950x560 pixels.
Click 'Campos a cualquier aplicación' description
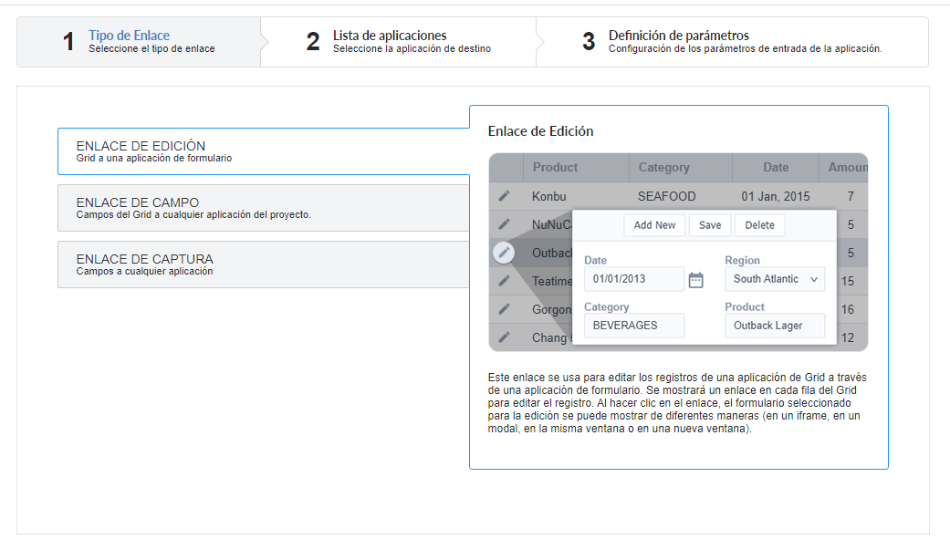click(144, 271)
